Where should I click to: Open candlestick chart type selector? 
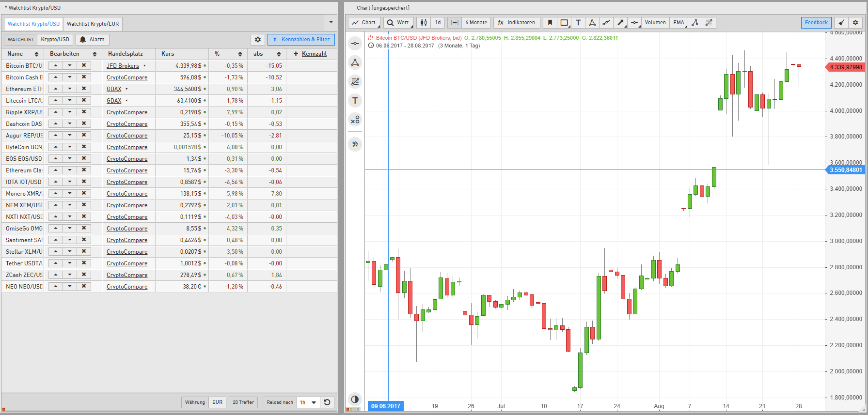click(424, 23)
